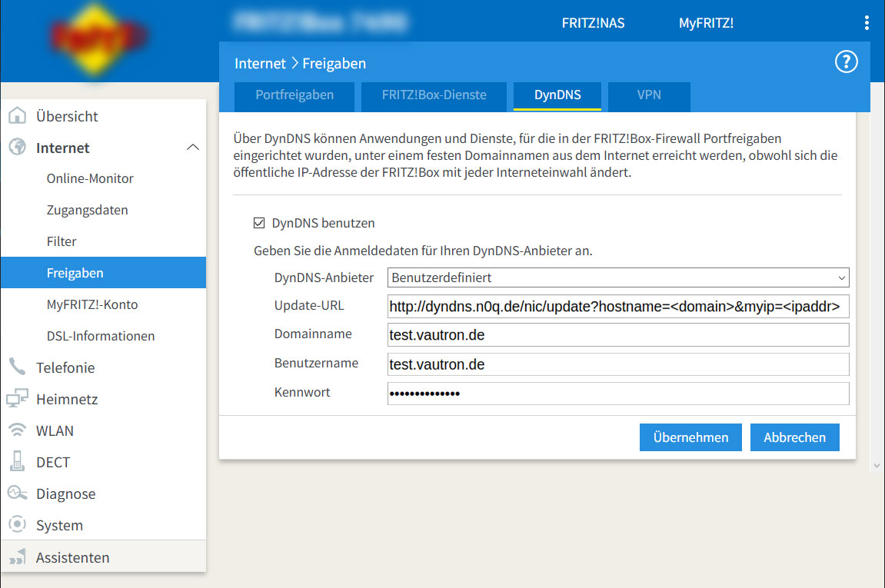Toggle the DynDNS benutzen checkbox
885x588 pixels.
[259, 223]
